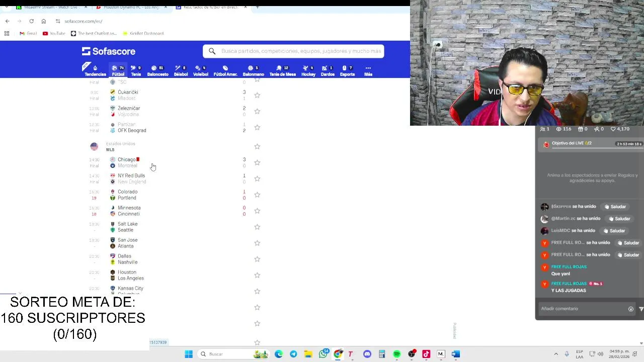Open the Béisbol sport tab
The width and height of the screenshot is (644, 362).
tap(181, 71)
